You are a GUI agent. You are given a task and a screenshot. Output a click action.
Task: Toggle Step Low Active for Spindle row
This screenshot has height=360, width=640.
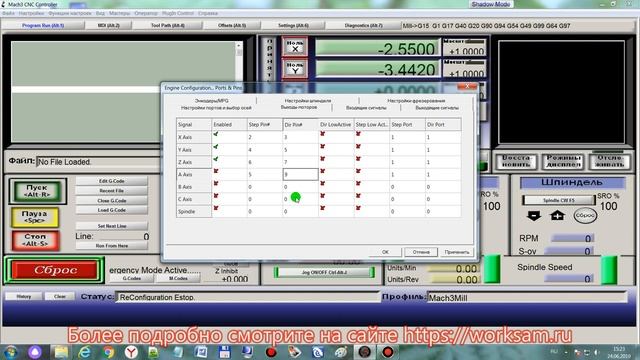358,209
